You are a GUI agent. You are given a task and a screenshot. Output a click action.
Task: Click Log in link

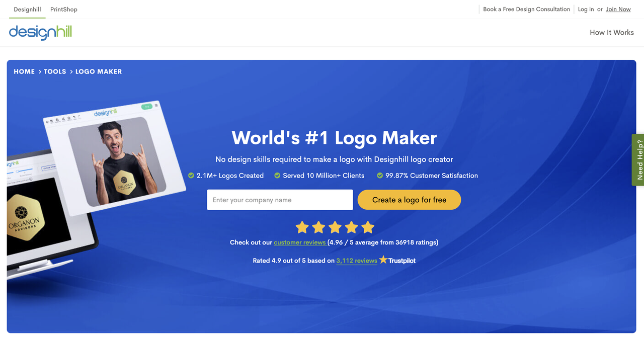(x=586, y=9)
